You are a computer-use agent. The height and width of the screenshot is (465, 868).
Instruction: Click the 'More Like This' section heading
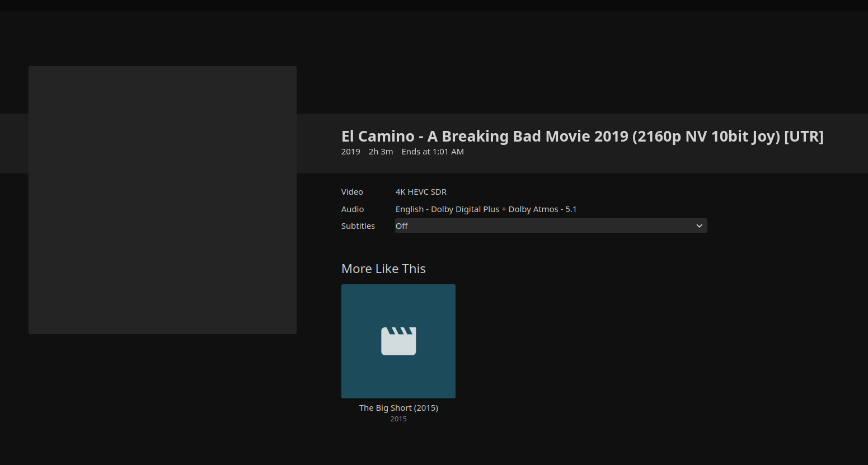pyautogui.click(x=383, y=269)
